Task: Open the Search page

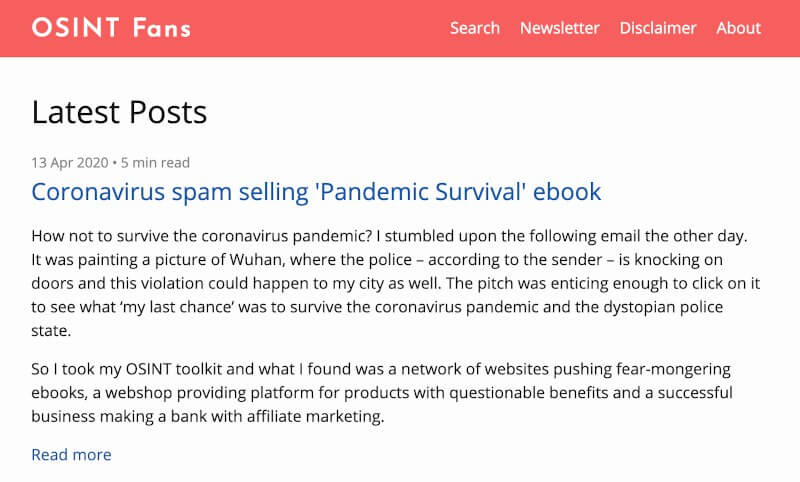Action: coord(474,28)
